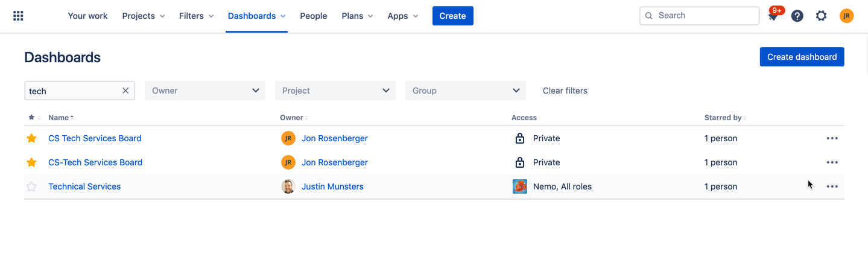The height and width of the screenshot is (277, 868).
Task: Open the Projects menu
Action: click(x=144, y=16)
